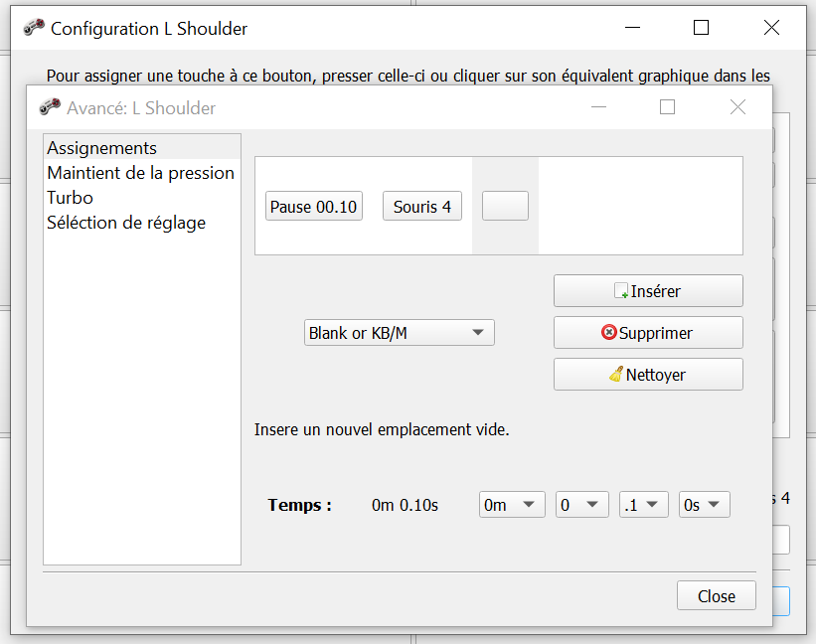Open the seconds dropdown showing 0

pos(581,505)
